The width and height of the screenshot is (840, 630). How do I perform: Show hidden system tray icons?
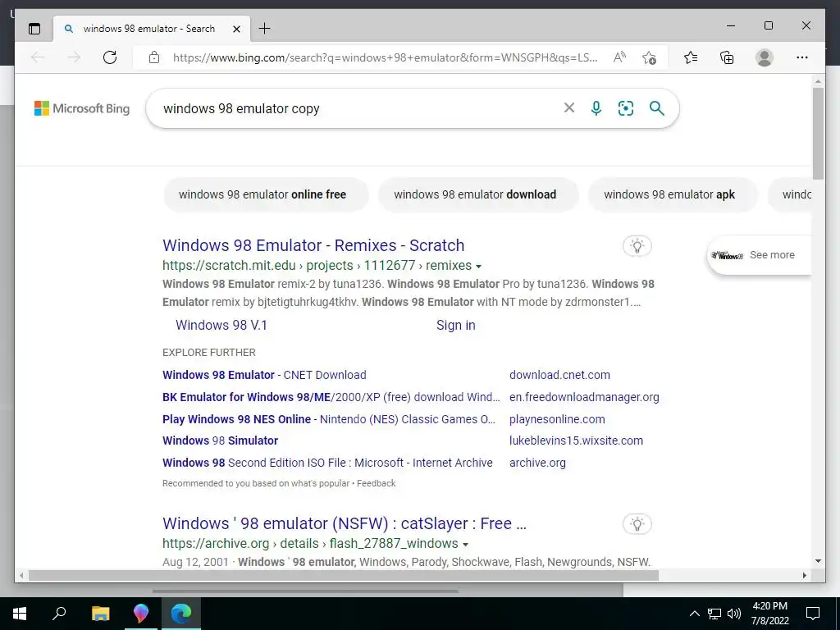tap(694, 614)
